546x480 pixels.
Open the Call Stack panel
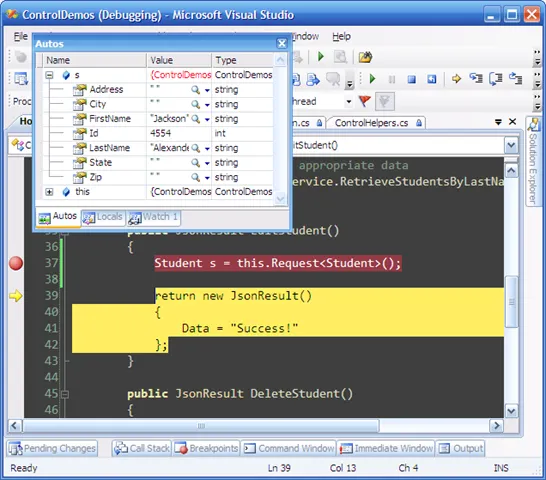(142, 448)
